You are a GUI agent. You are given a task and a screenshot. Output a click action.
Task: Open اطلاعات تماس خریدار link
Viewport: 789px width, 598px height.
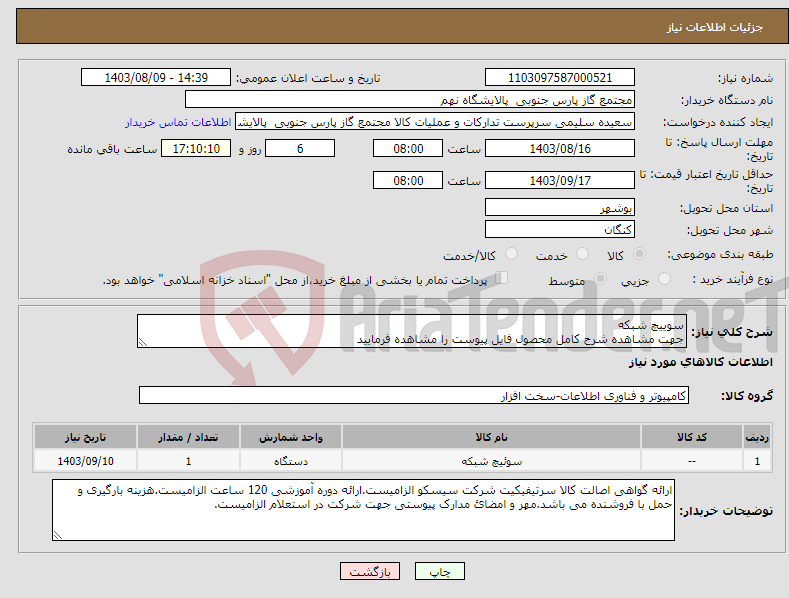point(178,122)
